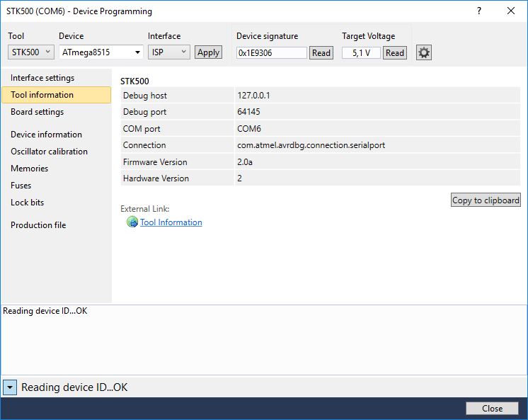
Task: Click the Connection label cell
Action: click(177, 145)
